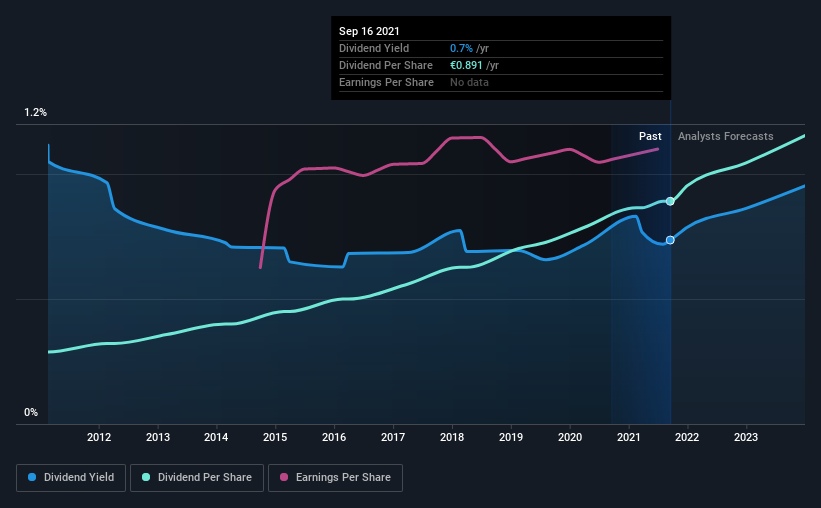Click the 0.7% dividend yield value

tap(461, 48)
